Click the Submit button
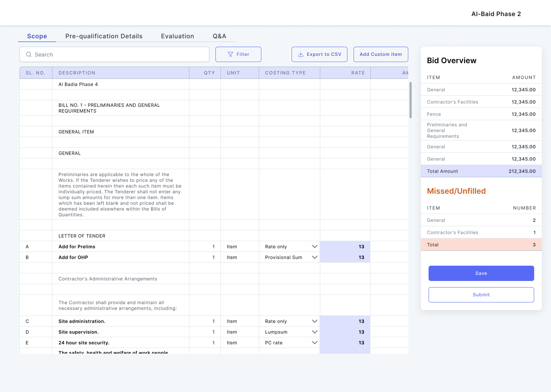The width and height of the screenshot is (551, 392). 481,295
